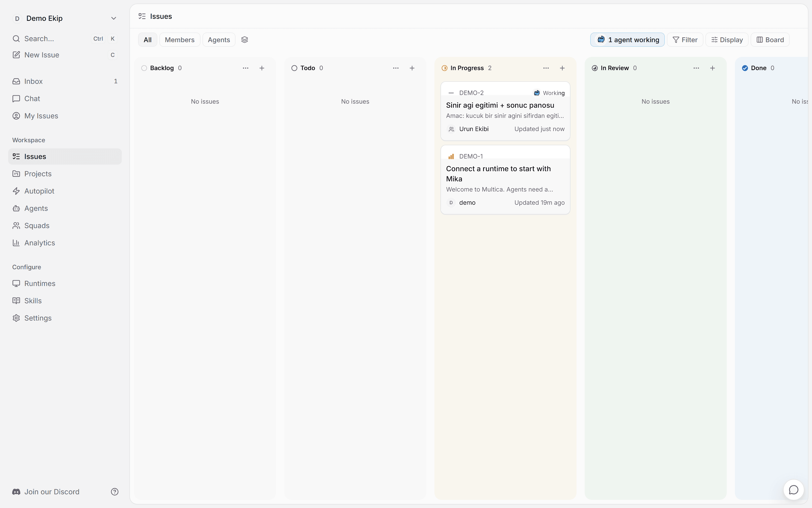
Task: Switch view using the Board button
Action: [770, 40]
